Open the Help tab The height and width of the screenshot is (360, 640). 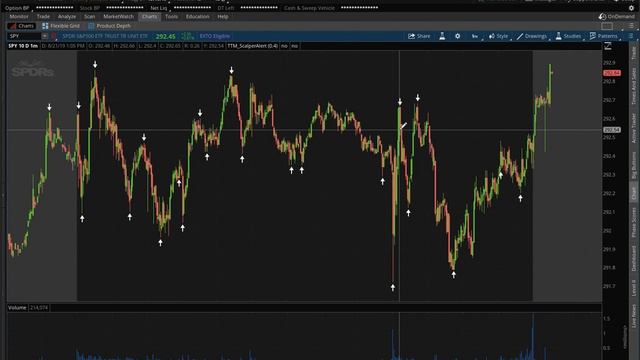tap(223, 16)
